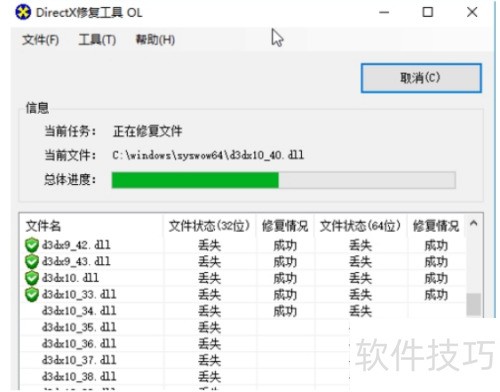
Task: Click the DirectX repair tool title icon
Action: pyautogui.click(x=23, y=12)
